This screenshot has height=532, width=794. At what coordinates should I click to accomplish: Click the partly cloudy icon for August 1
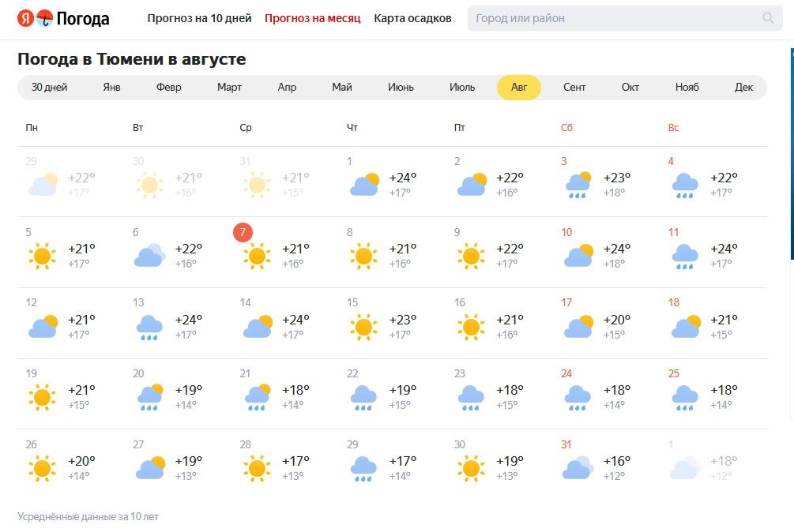click(364, 185)
